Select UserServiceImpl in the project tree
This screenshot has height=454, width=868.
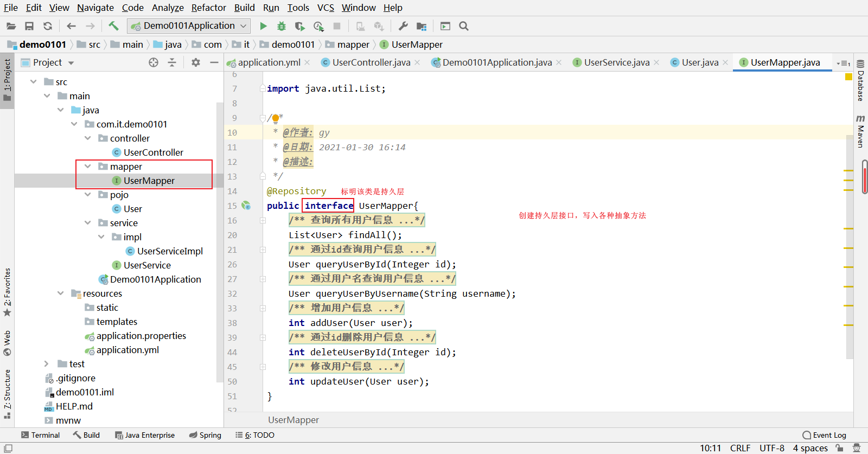coord(170,251)
